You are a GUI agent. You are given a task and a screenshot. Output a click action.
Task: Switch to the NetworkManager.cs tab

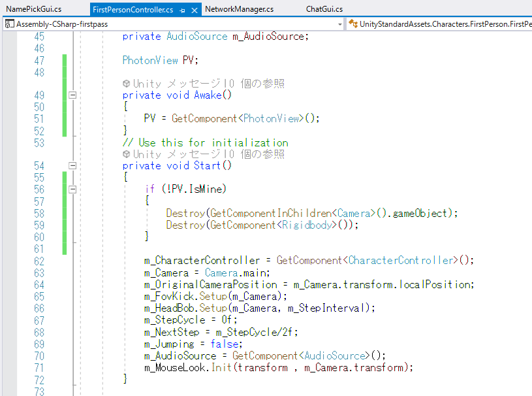[239, 9]
